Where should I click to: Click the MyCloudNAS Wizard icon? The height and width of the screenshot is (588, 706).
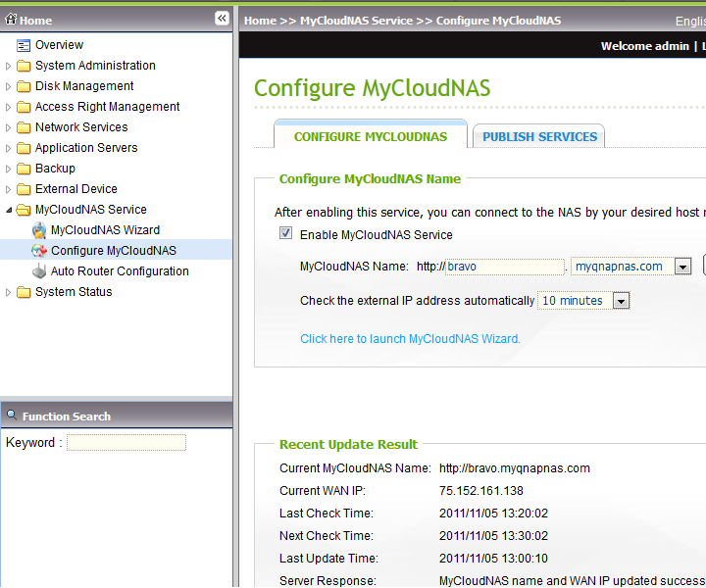click(x=39, y=230)
